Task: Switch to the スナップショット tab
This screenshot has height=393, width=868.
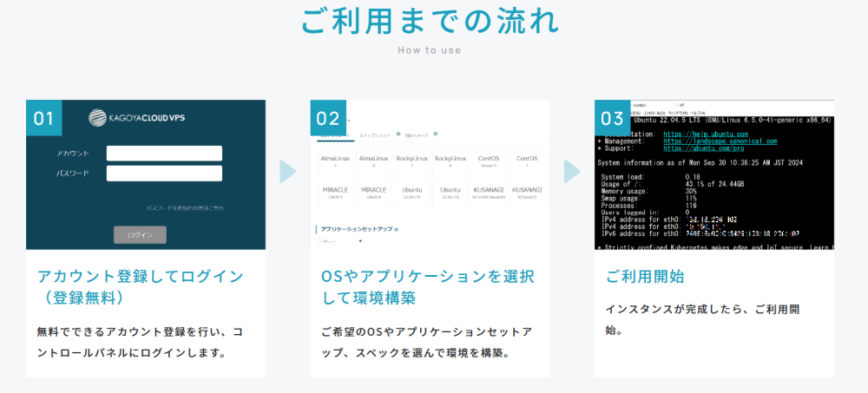Action: 375,135
